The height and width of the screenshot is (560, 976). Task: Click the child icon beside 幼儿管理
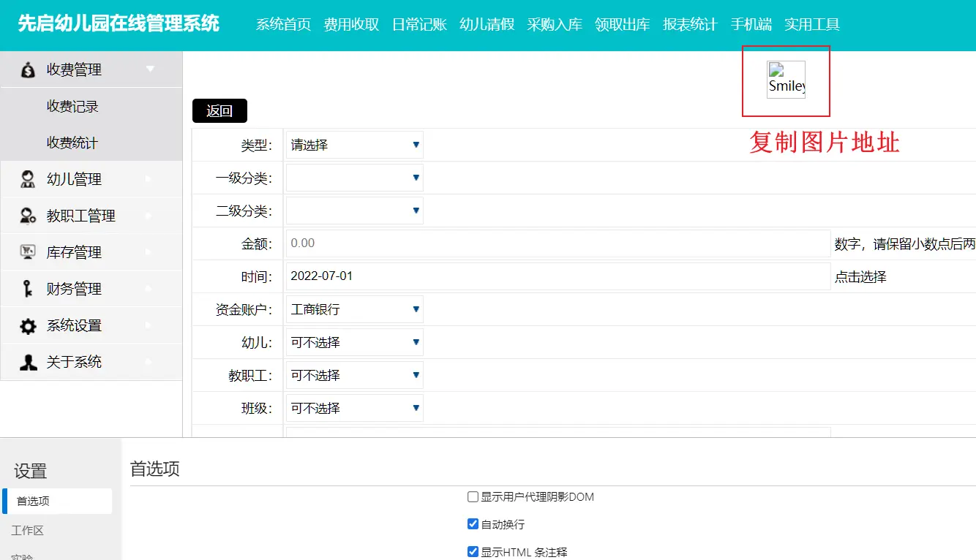(28, 180)
